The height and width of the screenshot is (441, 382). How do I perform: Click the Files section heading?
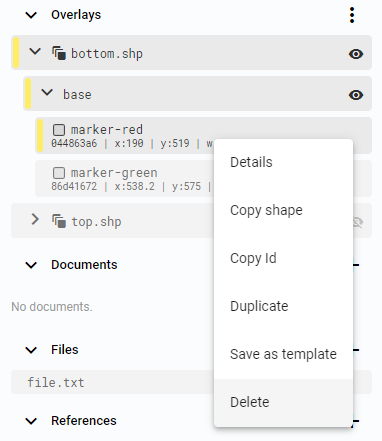(65, 350)
